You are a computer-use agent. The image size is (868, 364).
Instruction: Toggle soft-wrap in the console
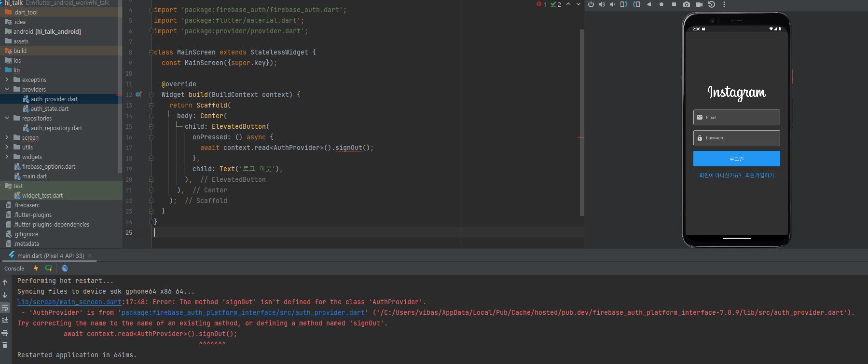pyautogui.click(x=5, y=308)
